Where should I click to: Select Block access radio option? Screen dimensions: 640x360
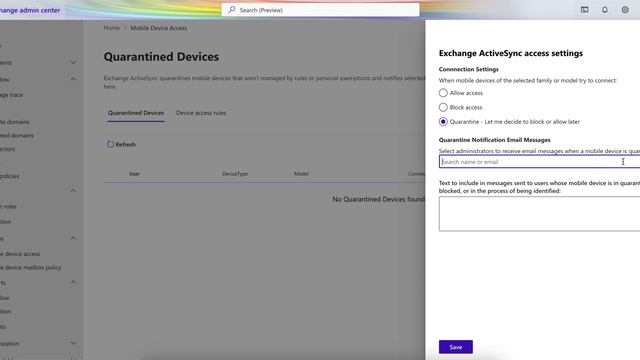coord(443,107)
